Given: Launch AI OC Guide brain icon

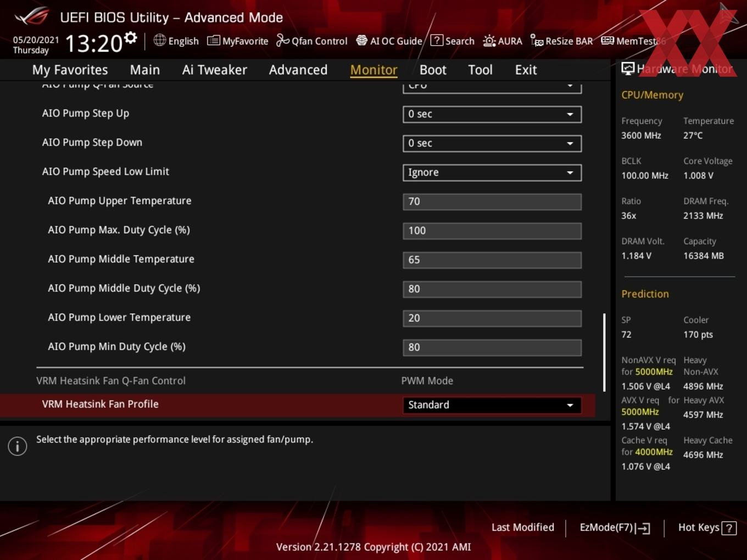Looking at the screenshot, I should pyautogui.click(x=361, y=41).
